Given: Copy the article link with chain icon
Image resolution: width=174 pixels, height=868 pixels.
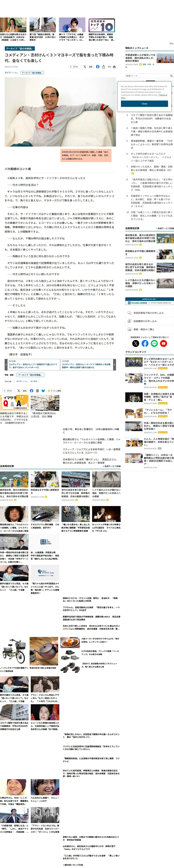Looking at the screenshot, I should point(109,67).
